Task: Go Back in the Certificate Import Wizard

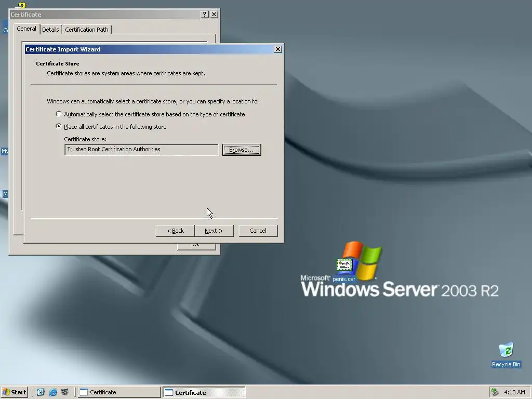Action: tap(175, 231)
